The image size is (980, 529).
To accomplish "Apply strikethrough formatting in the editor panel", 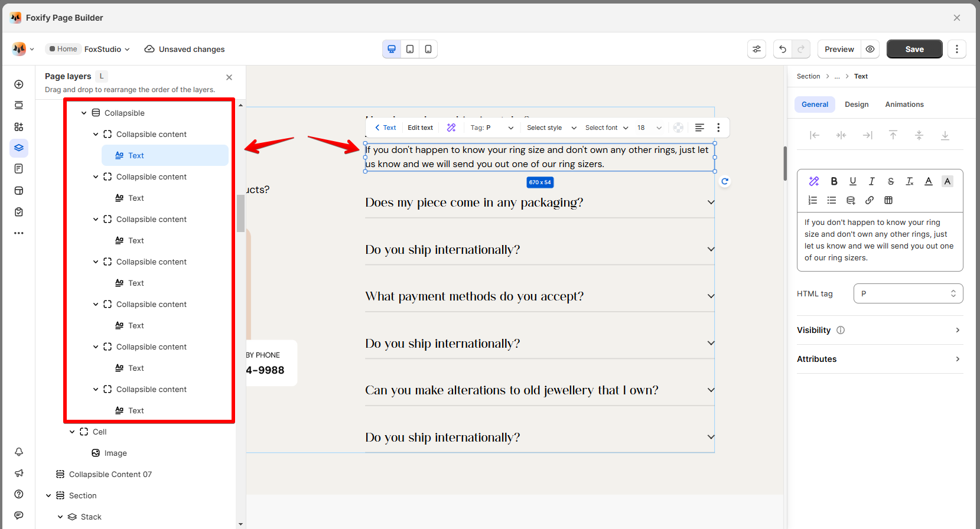I will pos(891,181).
